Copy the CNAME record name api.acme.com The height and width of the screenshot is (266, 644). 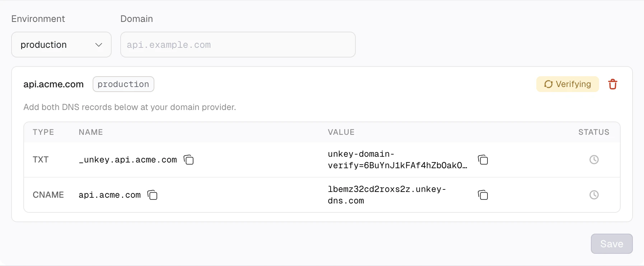pos(152,195)
